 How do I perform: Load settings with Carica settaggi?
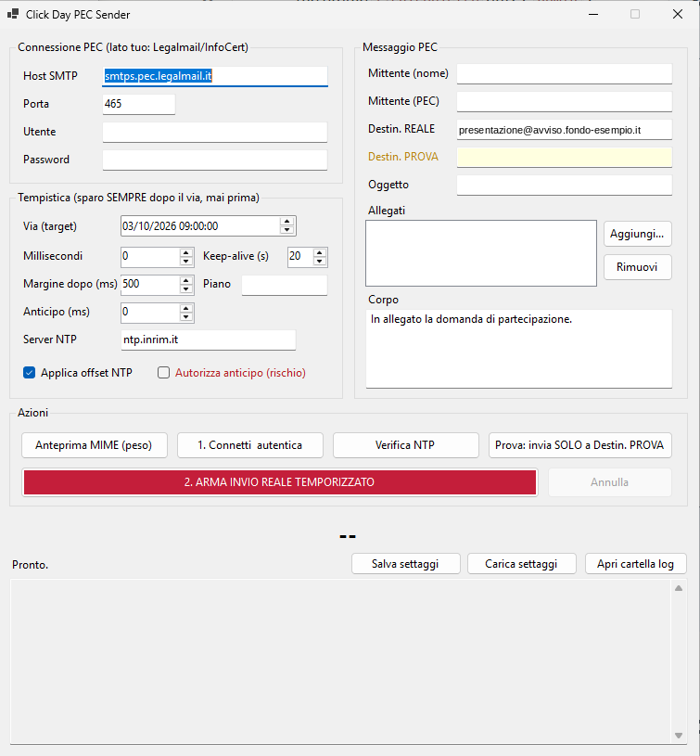pos(521,564)
